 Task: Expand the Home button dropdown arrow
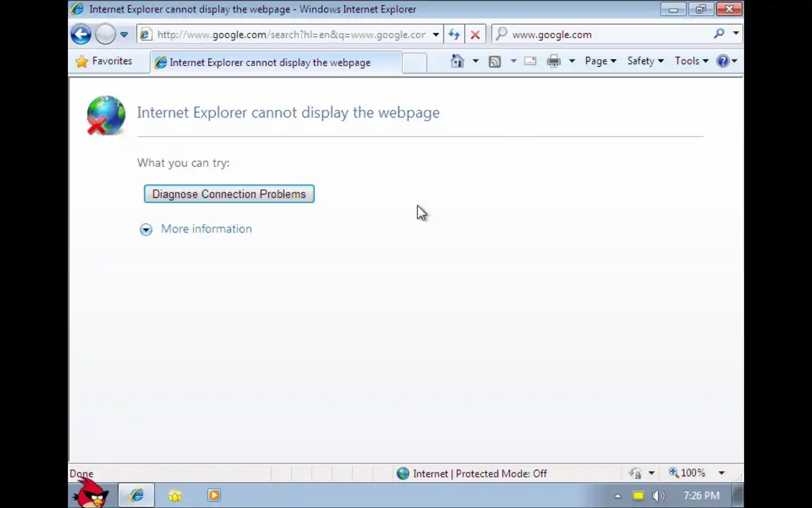pos(475,61)
